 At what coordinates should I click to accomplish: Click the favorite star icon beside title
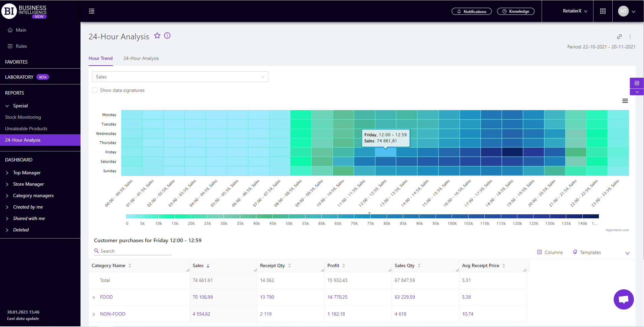(157, 36)
